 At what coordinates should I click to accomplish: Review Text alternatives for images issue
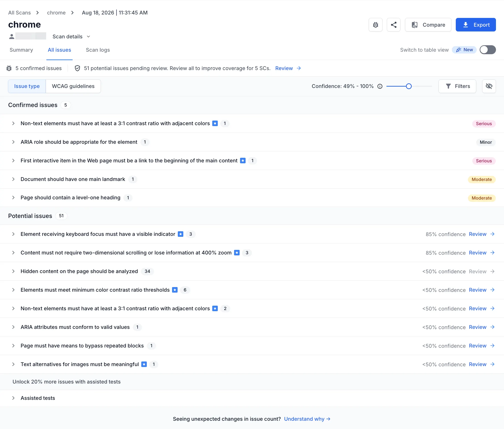(x=482, y=364)
